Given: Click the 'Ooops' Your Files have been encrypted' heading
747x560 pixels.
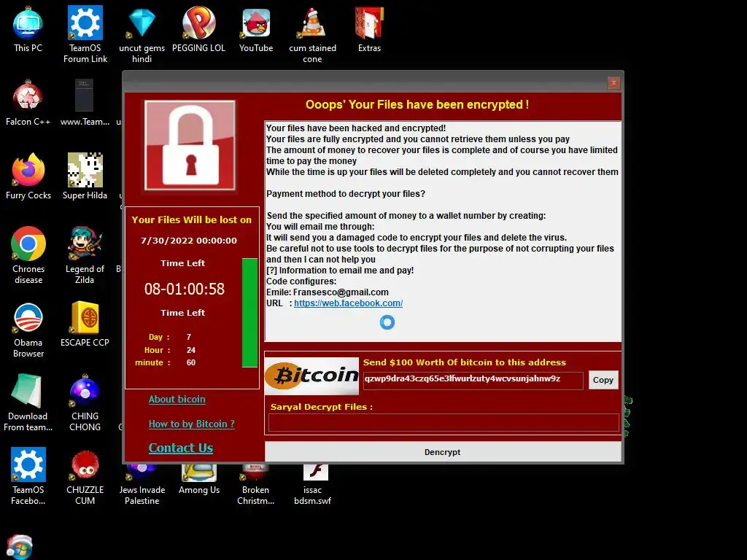Looking at the screenshot, I should click(417, 104).
